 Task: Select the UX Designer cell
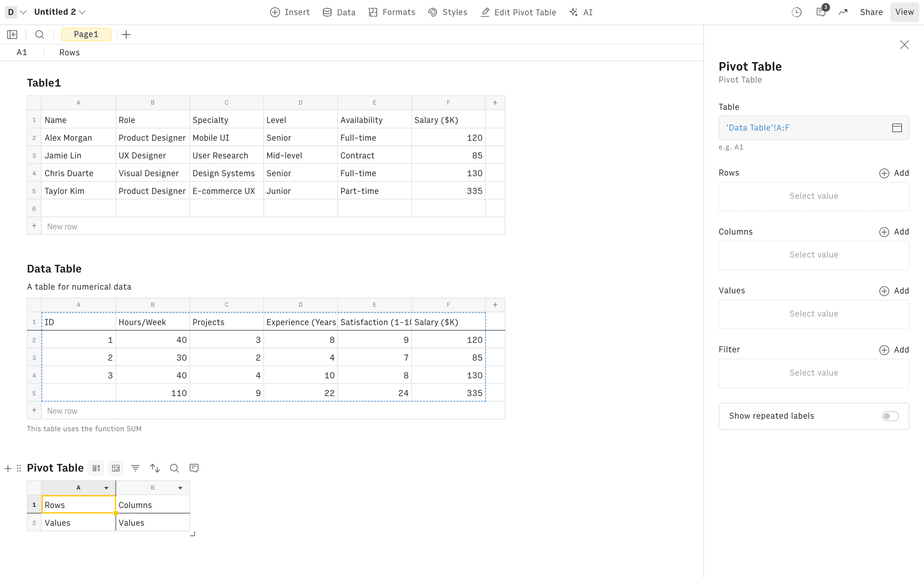click(153, 156)
